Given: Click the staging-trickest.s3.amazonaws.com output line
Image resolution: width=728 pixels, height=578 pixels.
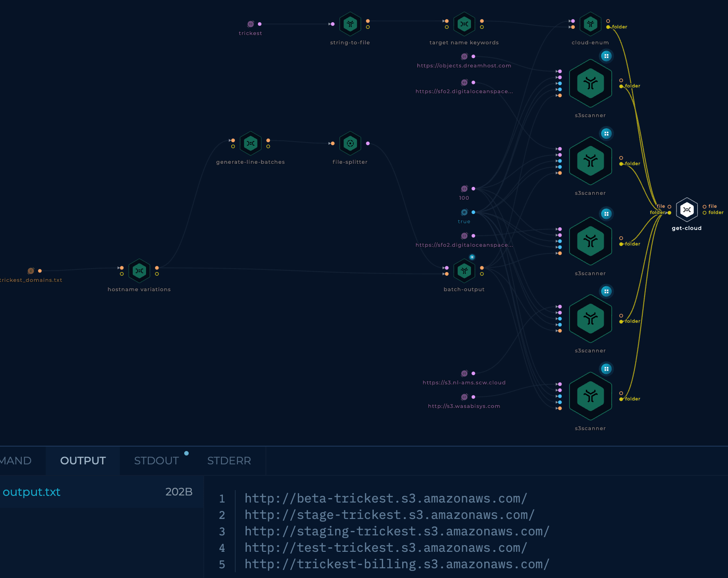Looking at the screenshot, I should [397, 531].
